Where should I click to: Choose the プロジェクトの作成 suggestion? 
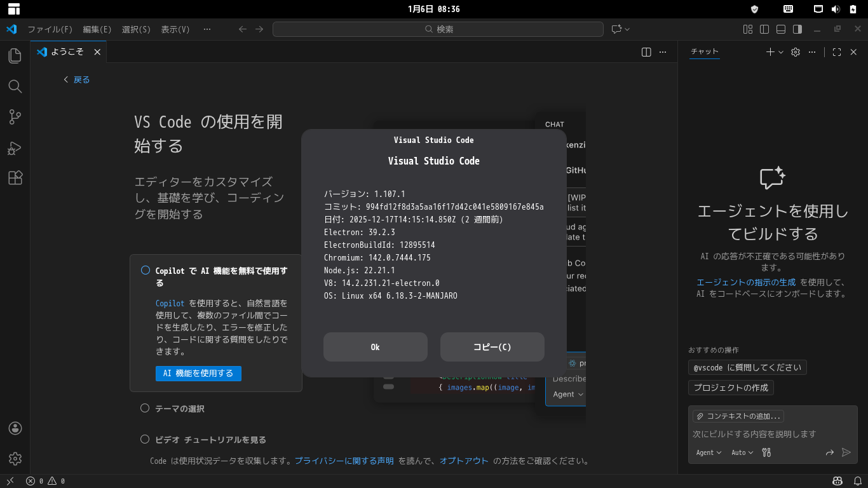[x=731, y=388]
